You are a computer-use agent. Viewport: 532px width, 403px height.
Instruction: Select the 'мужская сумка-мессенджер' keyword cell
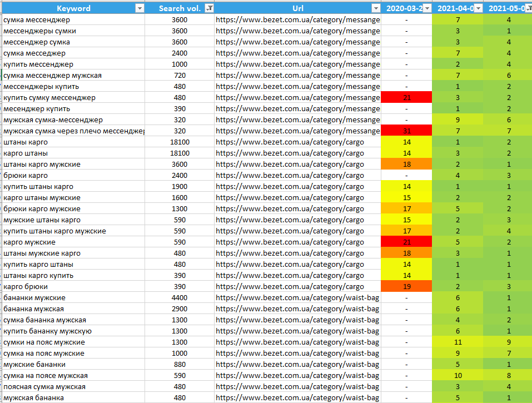[53, 120]
